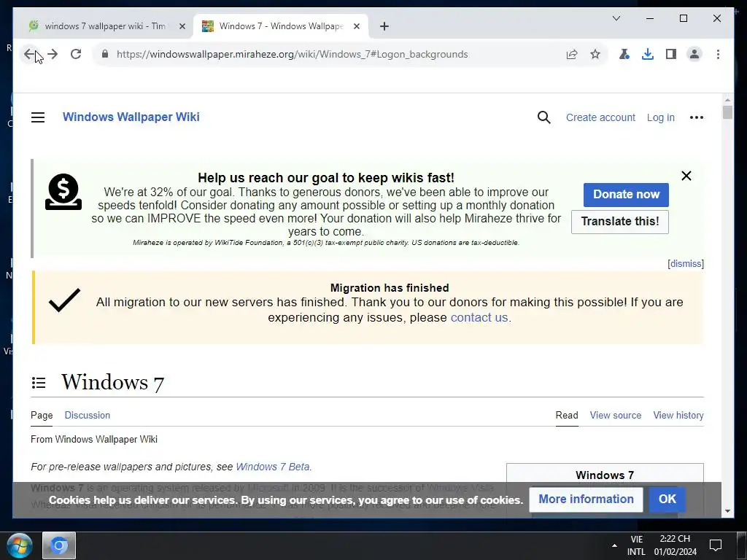747x560 pixels.
Task: Click Create account
Action: click(600, 117)
